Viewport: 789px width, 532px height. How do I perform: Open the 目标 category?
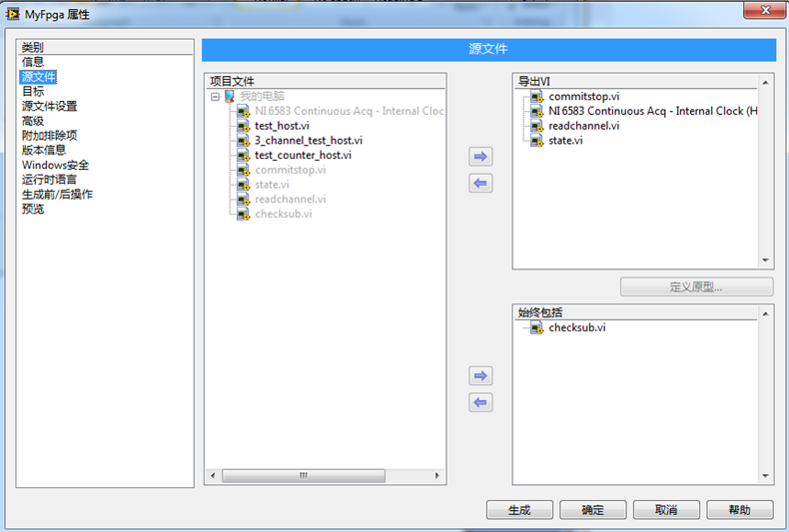tap(33, 92)
